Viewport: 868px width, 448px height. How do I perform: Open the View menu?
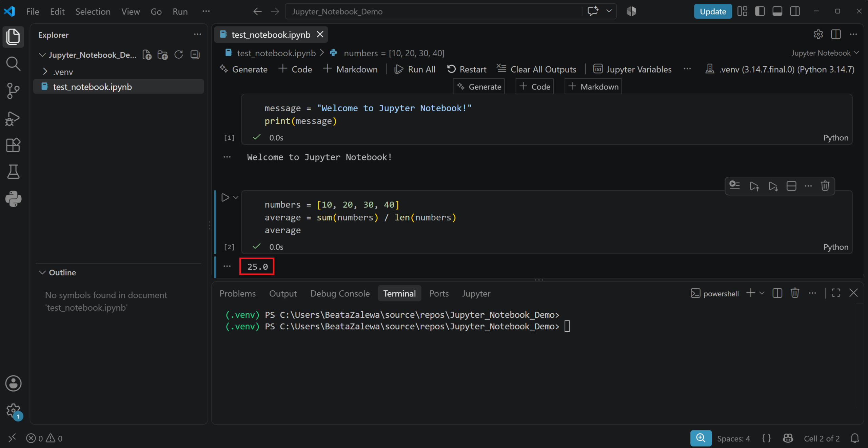pyautogui.click(x=131, y=12)
